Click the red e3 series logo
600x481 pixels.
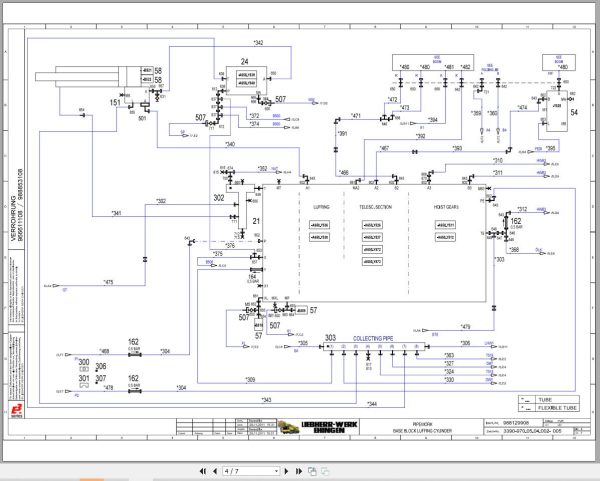[16, 410]
